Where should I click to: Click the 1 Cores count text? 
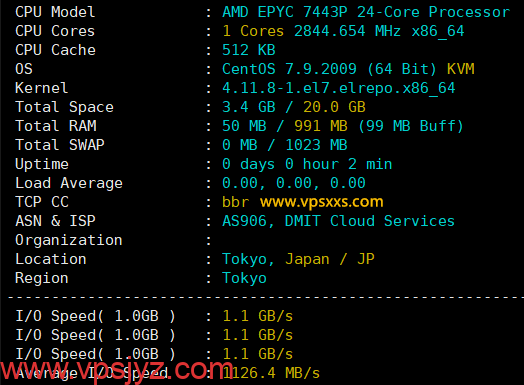[x=253, y=31]
